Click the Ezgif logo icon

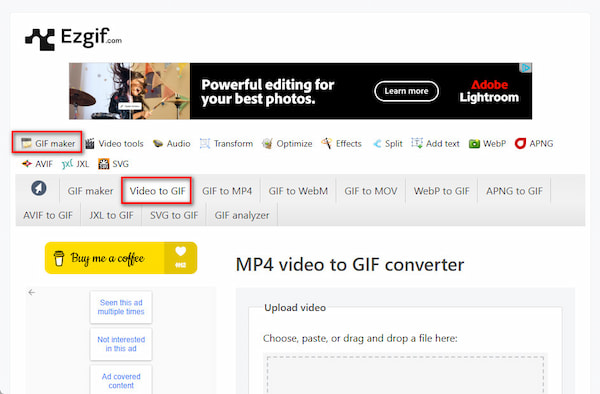tap(40, 39)
